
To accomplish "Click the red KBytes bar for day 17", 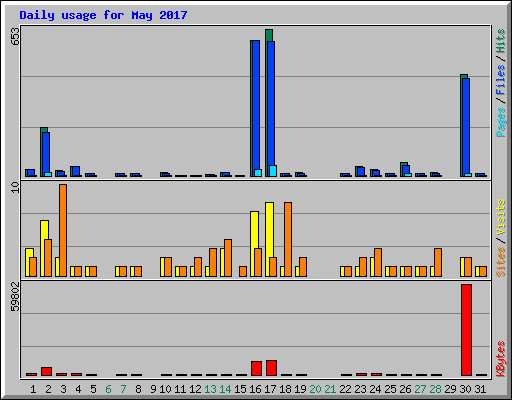I will click(x=271, y=368).
